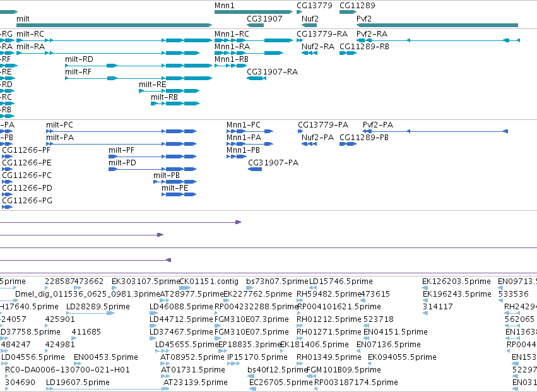Click the CG11266-PG protein label
The width and height of the screenshot is (537, 392).
tap(27, 201)
